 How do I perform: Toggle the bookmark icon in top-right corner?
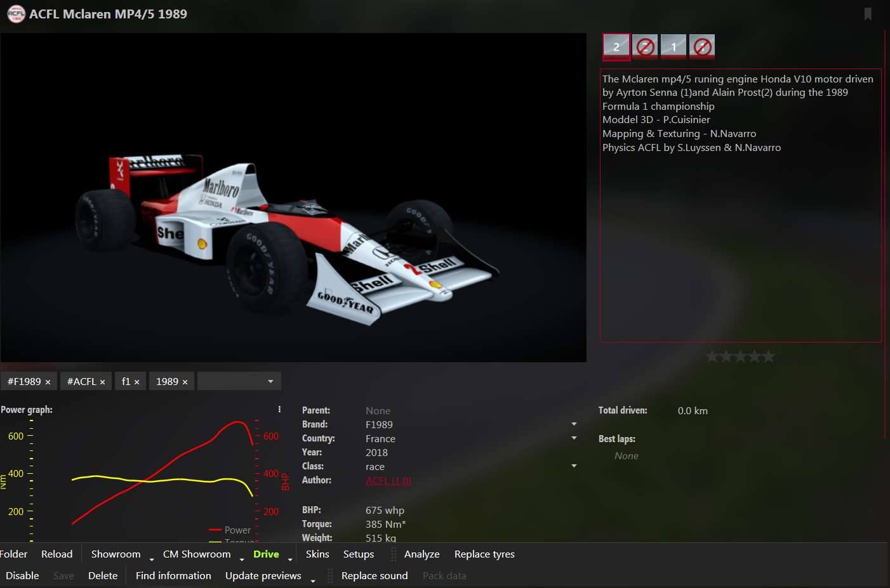click(868, 14)
